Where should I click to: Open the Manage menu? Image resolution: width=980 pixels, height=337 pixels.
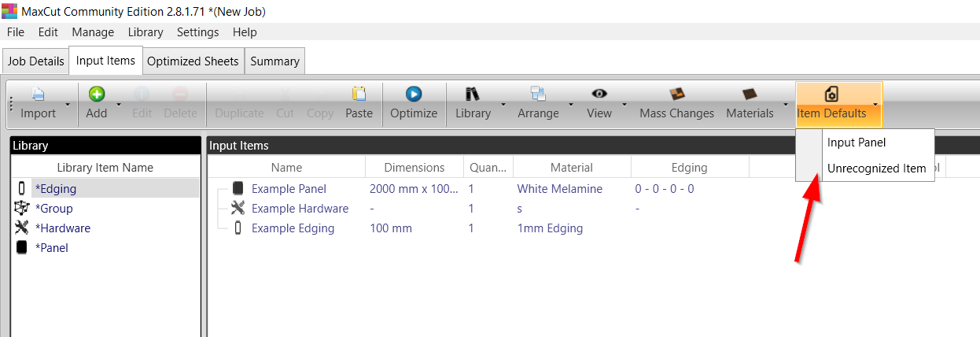click(x=93, y=32)
